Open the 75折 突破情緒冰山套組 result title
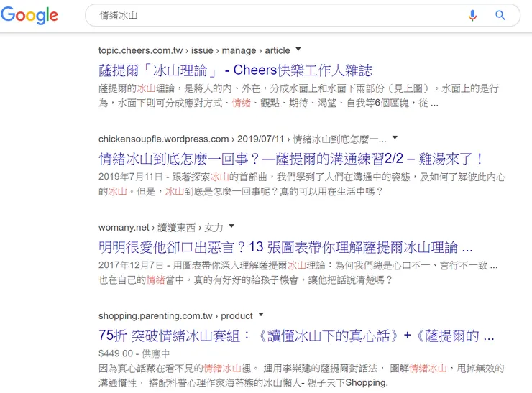The image size is (532, 393). [x=296, y=336]
